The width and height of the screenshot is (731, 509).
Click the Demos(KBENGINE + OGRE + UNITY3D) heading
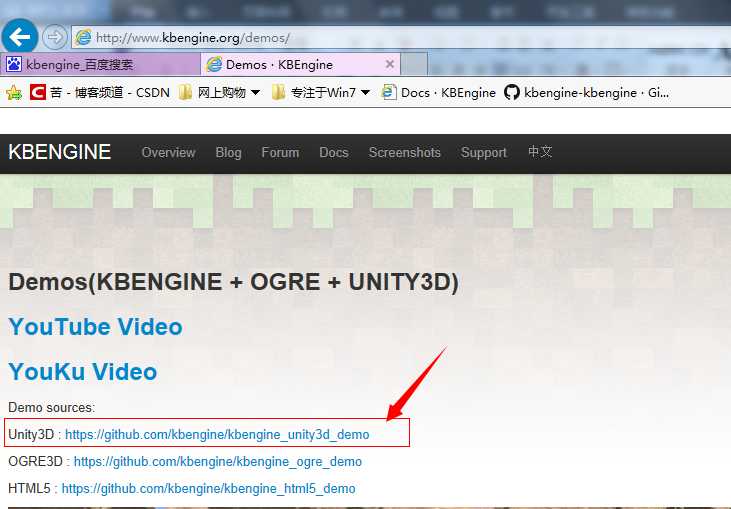(234, 282)
